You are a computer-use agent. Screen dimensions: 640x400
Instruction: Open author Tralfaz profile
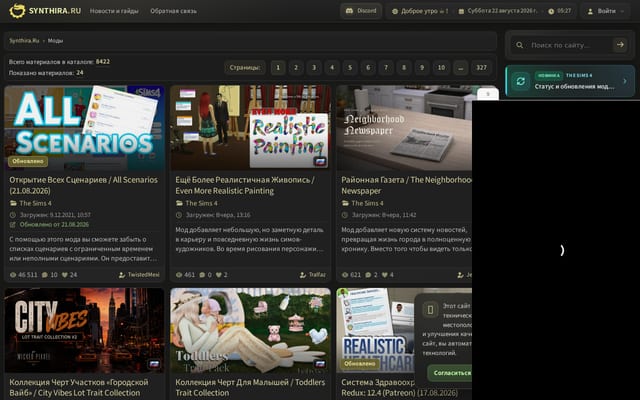pyautogui.click(x=313, y=275)
